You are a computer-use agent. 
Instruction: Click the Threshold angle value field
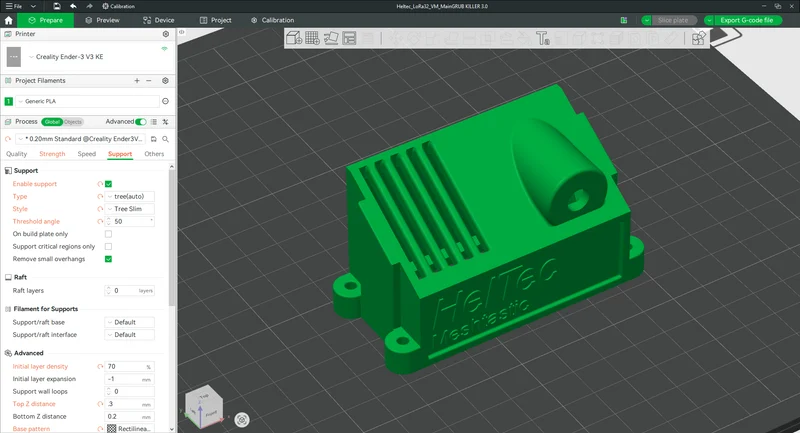point(130,221)
